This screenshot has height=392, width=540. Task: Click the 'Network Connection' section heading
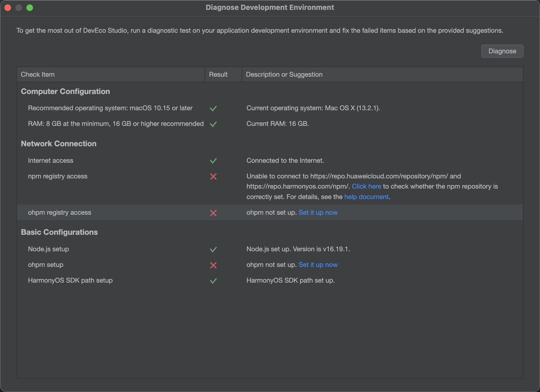pyautogui.click(x=59, y=143)
